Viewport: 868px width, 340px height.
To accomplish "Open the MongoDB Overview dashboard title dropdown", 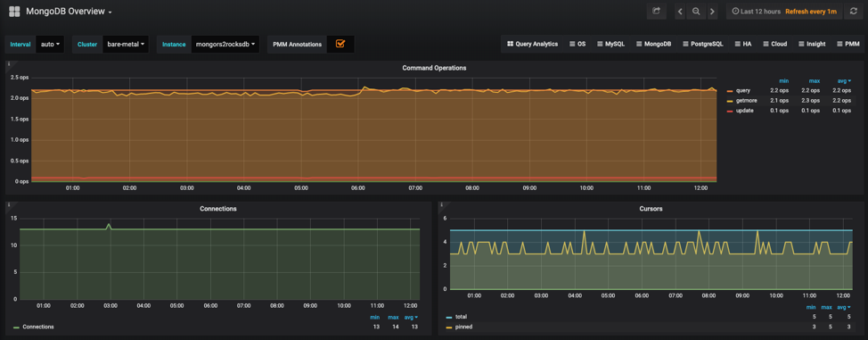I will (69, 11).
